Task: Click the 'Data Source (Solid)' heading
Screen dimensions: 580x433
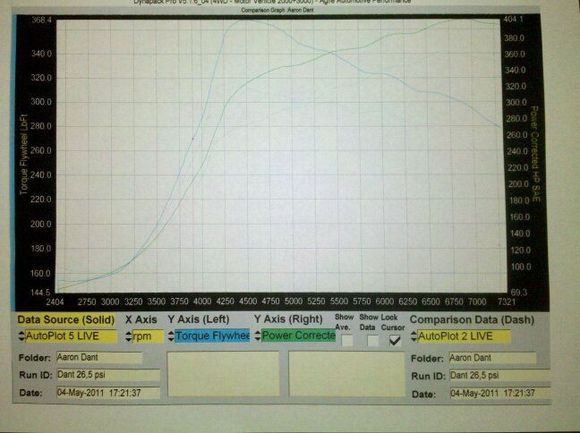Action: pyautogui.click(x=66, y=320)
